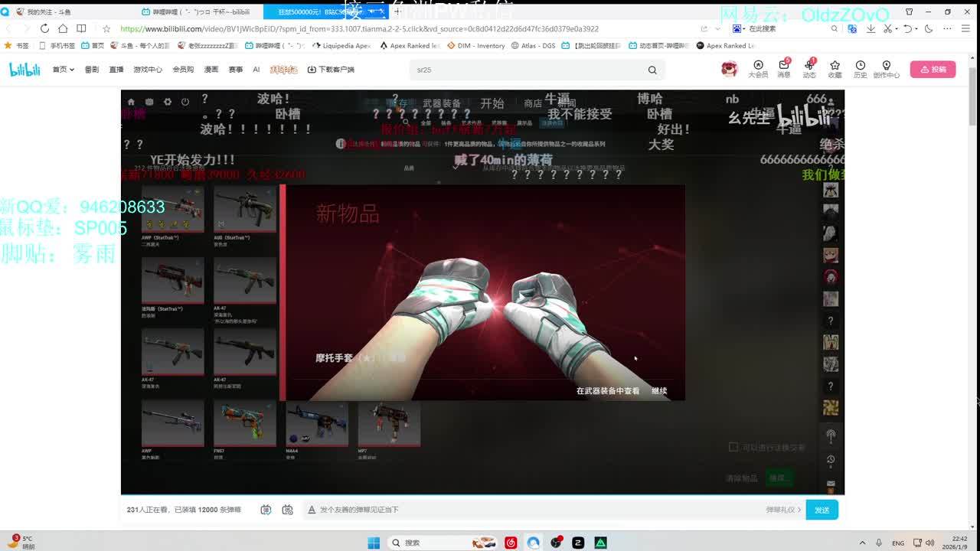This screenshot has height=551, width=980.
Task: Expand the undo close-tab dropdown arrow
Action: [x=916, y=28]
